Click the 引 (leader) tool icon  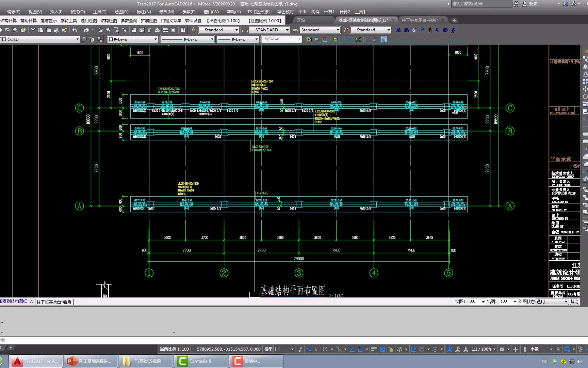click(438, 30)
